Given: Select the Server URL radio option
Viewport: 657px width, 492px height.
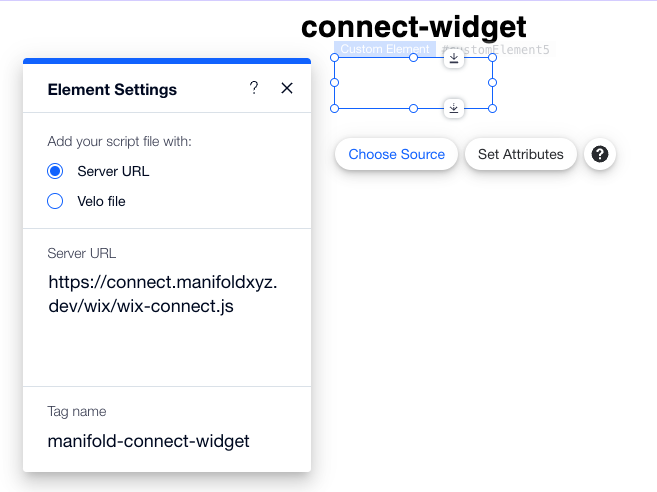Looking at the screenshot, I should click(55, 171).
